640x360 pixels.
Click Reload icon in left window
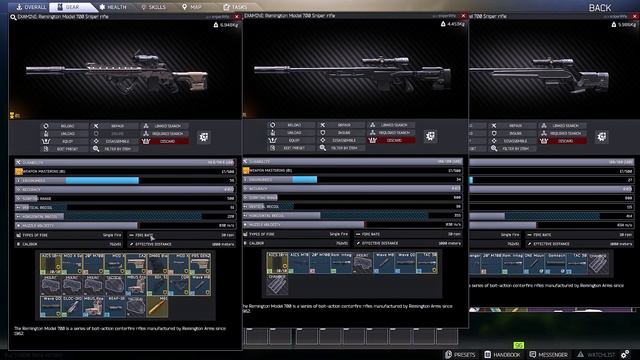(46, 126)
